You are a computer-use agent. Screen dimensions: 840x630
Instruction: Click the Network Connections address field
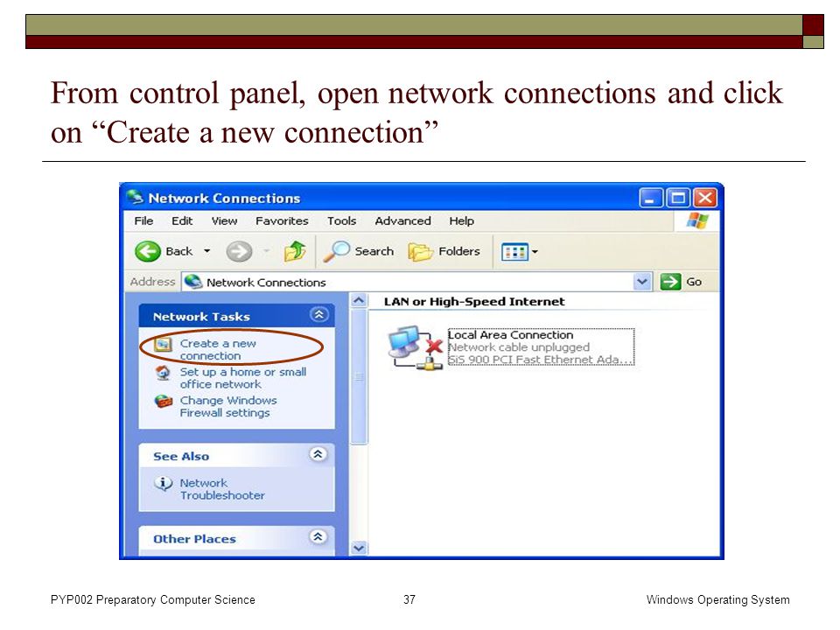[x=416, y=282]
